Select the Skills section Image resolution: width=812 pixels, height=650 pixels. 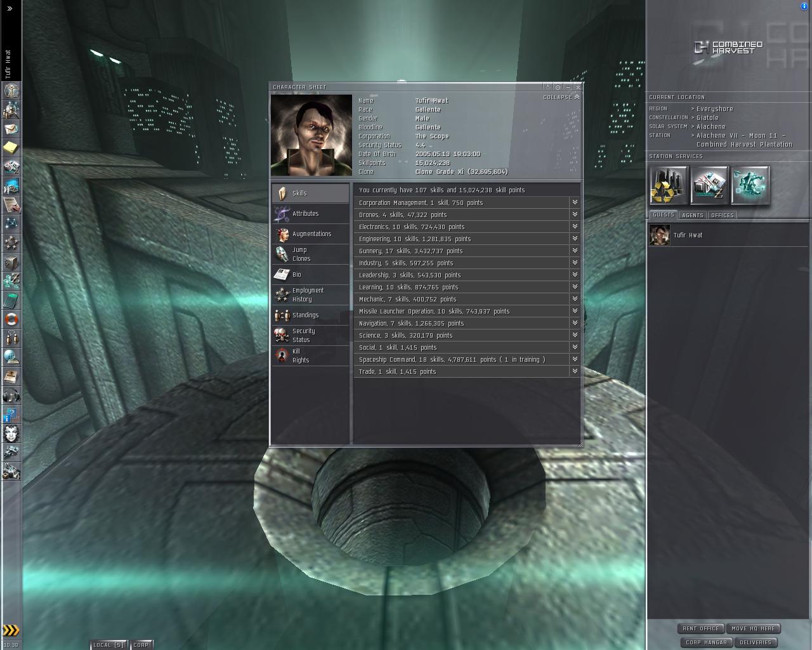[x=310, y=193]
